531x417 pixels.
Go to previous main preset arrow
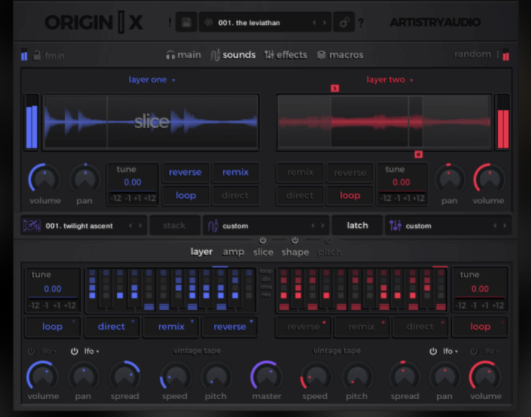tap(314, 23)
